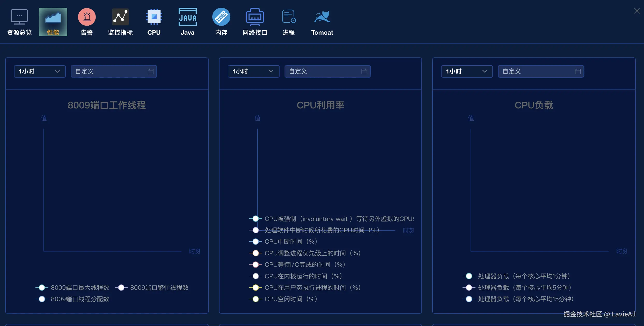Click 自定义 date field in CPU利用率 panel
Screen dimensions: 644x326
(324, 71)
